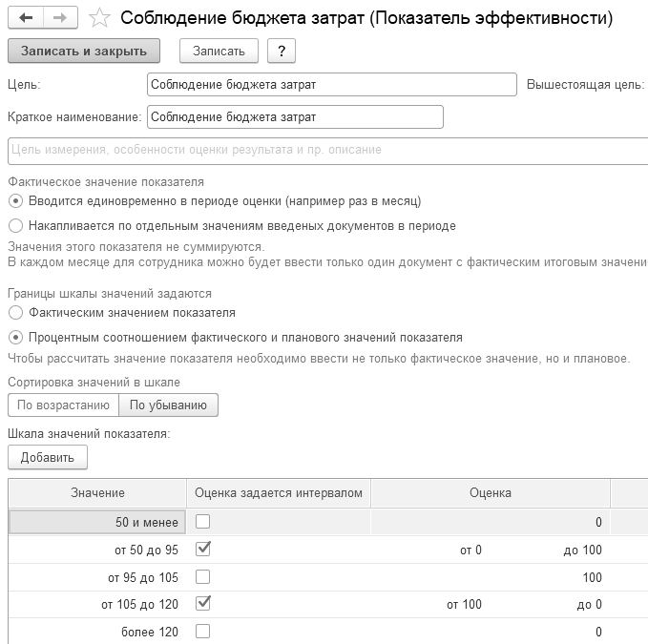The width and height of the screenshot is (648, 644).
Task: Click the Добавить button
Action: [x=48, y=457]
